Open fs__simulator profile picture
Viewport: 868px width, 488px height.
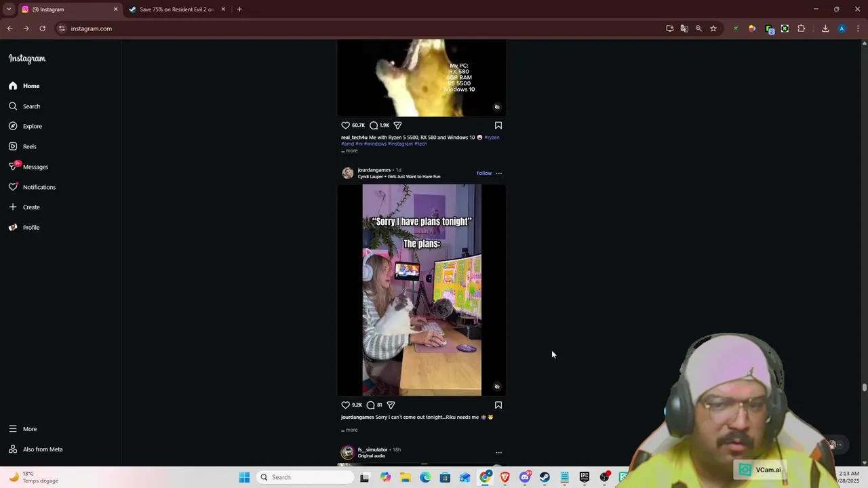coord(348,452)
